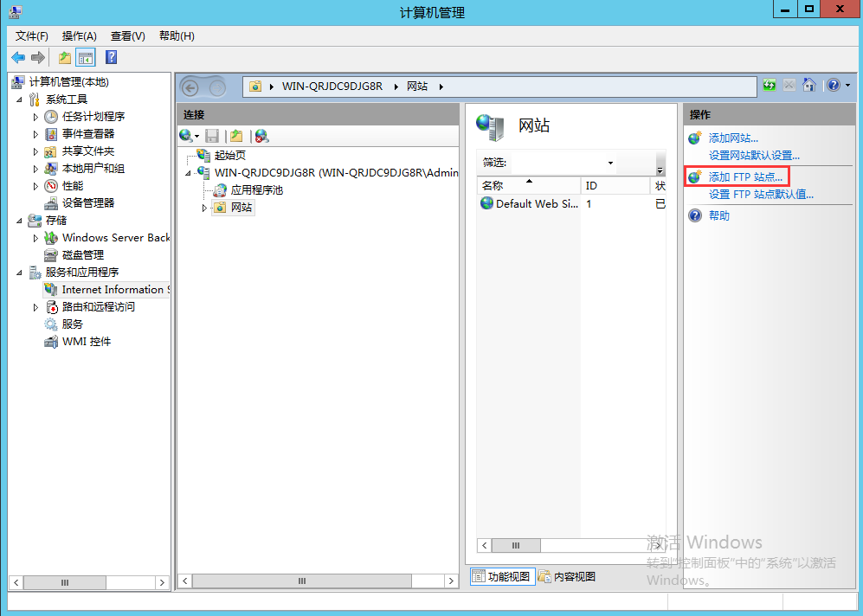Collapse the 存储 tree node
The width and height of the screenshot is (863, 616).
pos(20,221)
